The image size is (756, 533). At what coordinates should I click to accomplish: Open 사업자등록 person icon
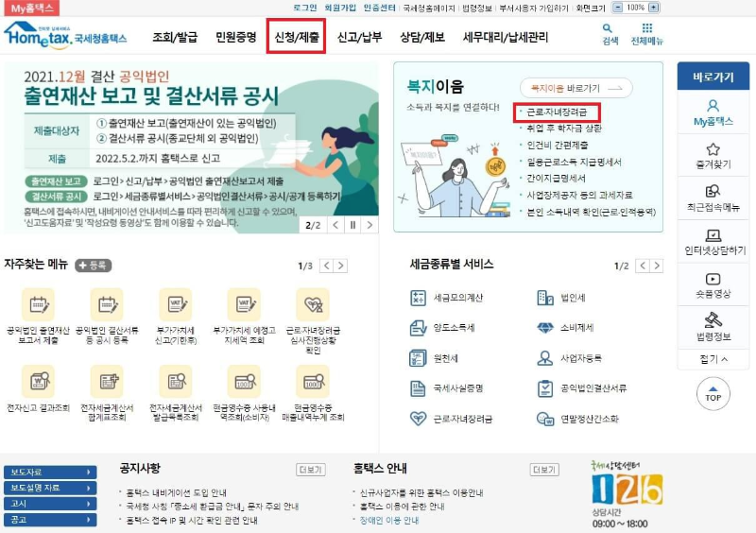[x=545, y=358]
